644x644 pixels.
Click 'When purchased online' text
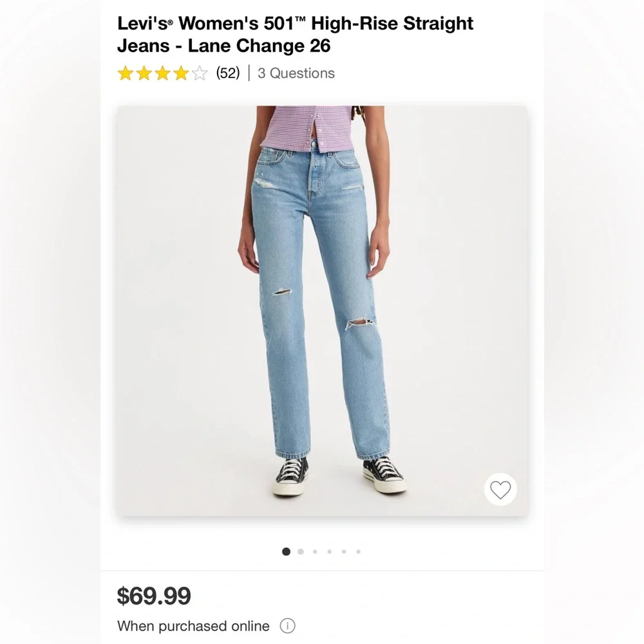pos(193,626)
